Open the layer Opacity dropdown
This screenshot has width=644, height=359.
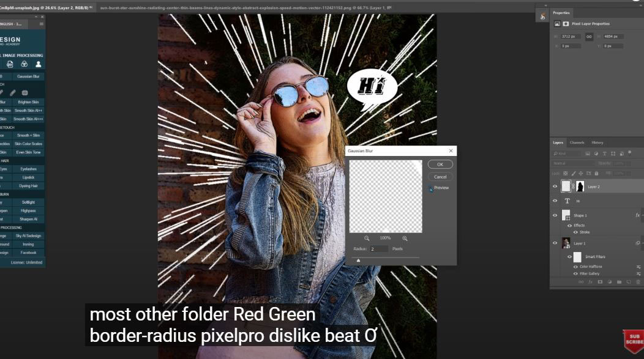(x=621, y=163)
